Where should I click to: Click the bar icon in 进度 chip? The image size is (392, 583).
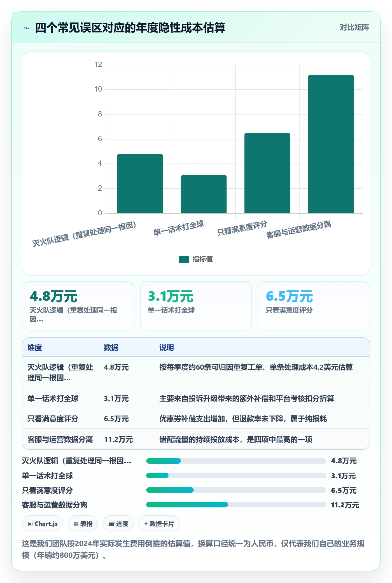click(x=111, y=524)
